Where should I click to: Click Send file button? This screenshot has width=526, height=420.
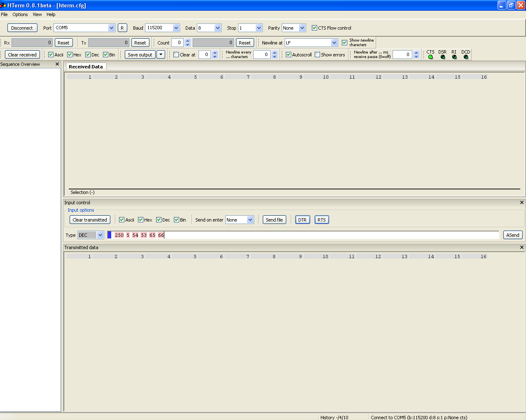(274, 220)
